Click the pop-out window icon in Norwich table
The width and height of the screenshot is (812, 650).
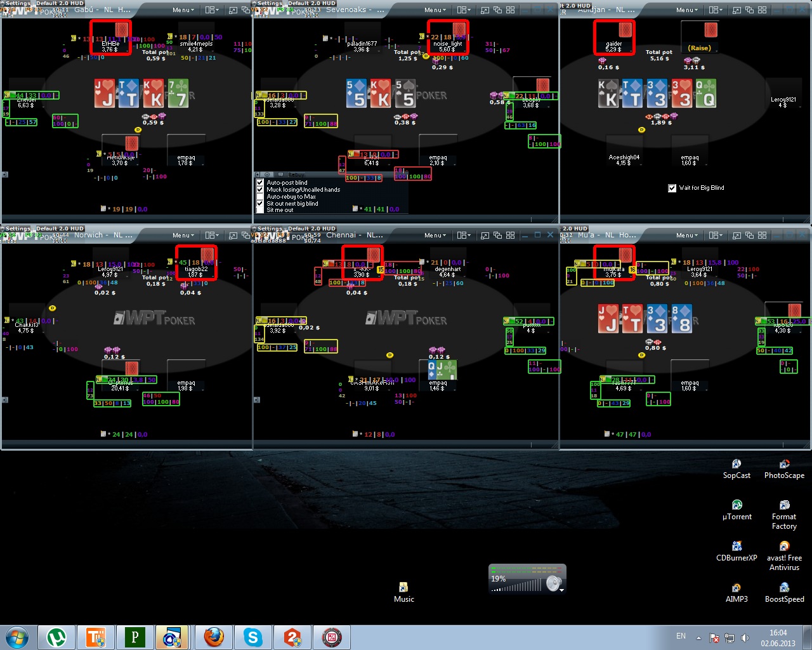pos(233,235)
